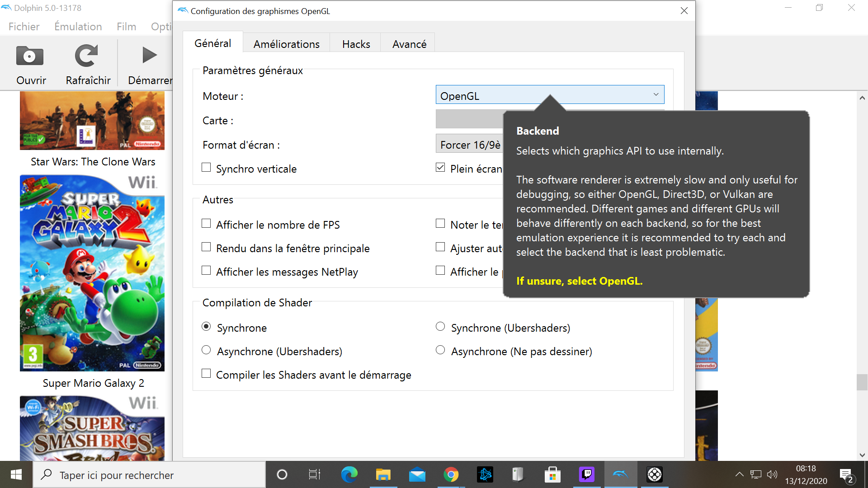This screenshot has height=488, width=868.
Task: Open File Explorer from taskbar
Action: click(x=383, y=474)
